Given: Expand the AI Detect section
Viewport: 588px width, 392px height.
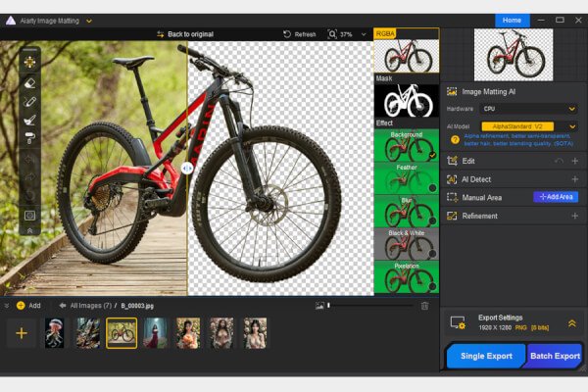Looking at the screenshot, I should pos(574,179).
